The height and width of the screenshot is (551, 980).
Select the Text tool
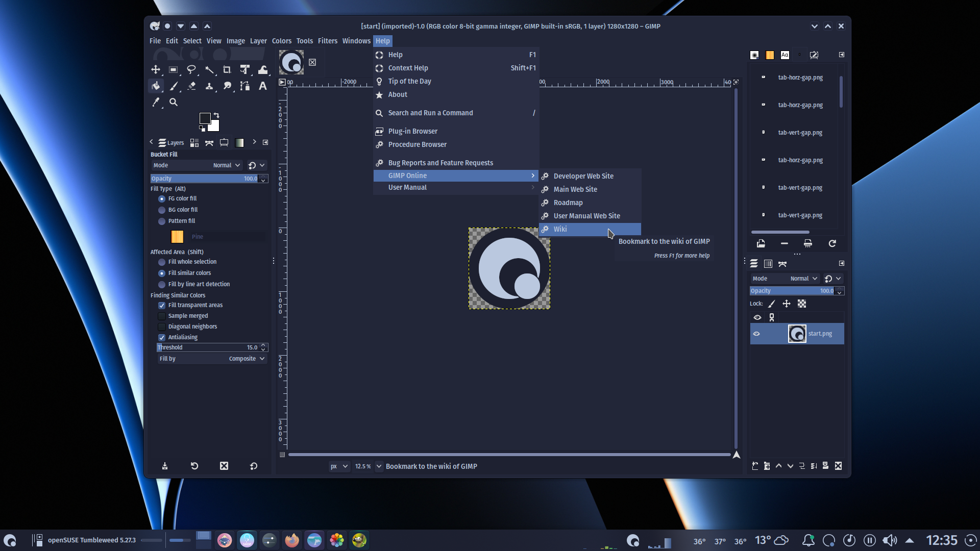(x=263, y=86)
